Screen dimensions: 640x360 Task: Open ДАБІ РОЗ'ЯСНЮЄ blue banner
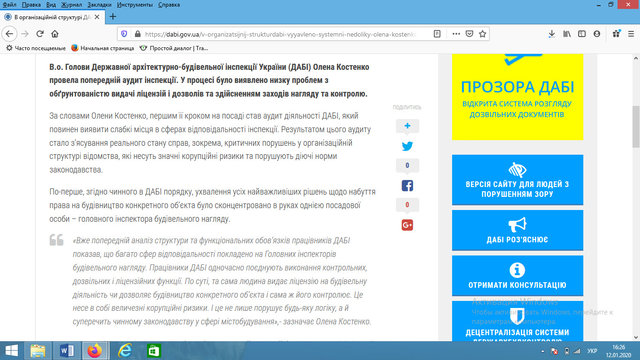click(517, 230)
